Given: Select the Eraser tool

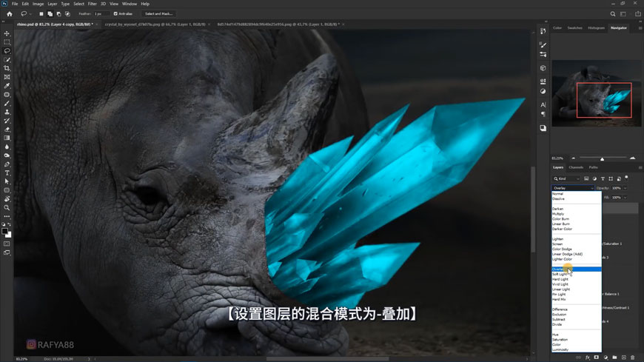Looking at the screenshot, I should (x=7, y=130).
